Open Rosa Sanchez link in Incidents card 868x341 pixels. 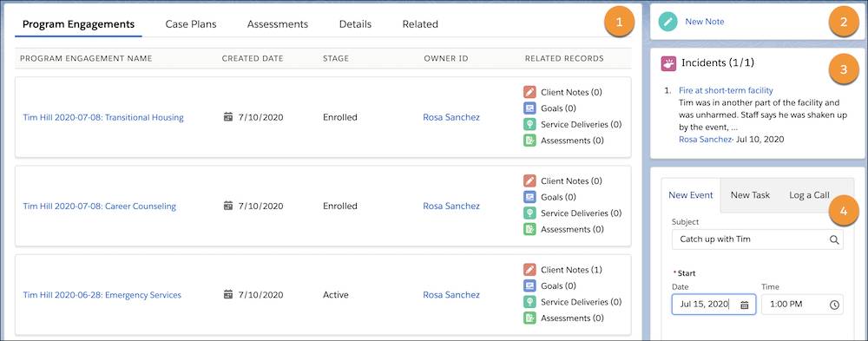pos(705,140)
